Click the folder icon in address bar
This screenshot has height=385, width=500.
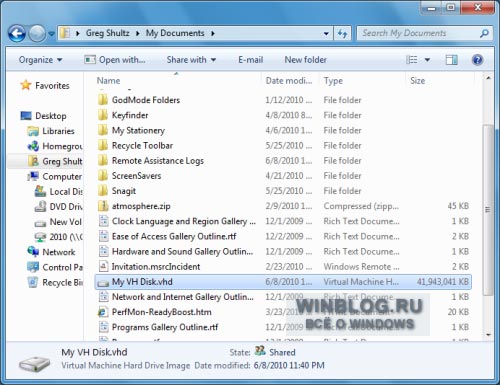tap(65, 33)
